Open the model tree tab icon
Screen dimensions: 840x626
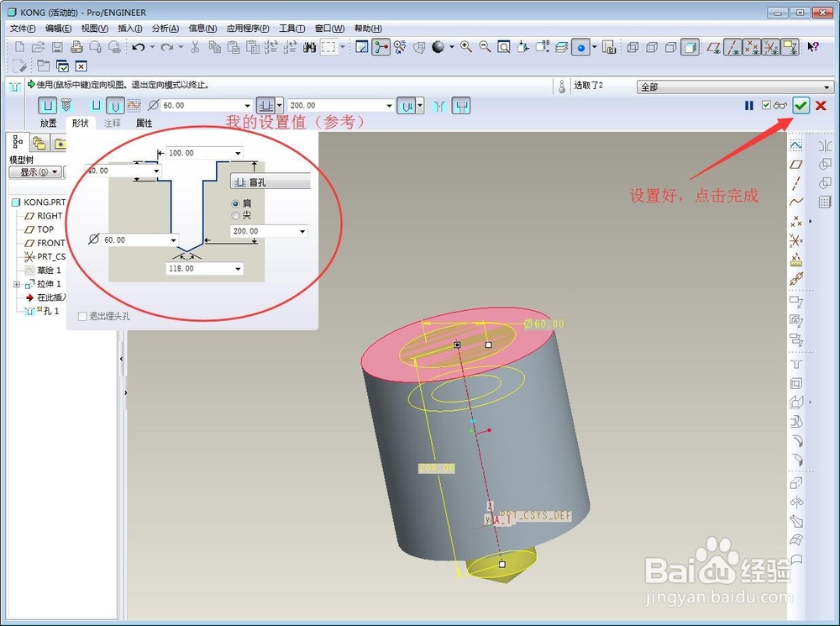coord(18,143)
